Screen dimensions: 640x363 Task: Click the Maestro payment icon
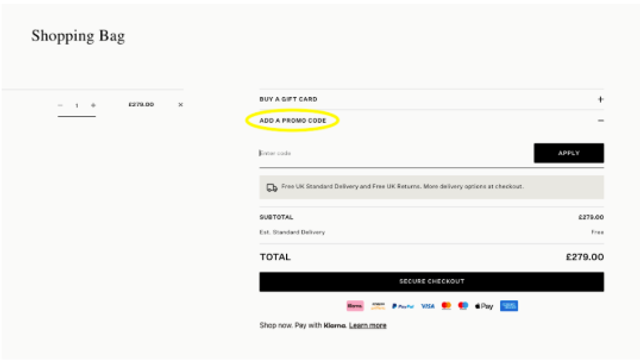463,306
